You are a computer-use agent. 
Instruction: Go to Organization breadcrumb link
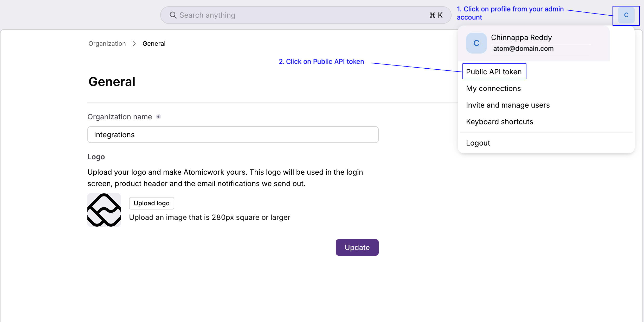(107, 44)
